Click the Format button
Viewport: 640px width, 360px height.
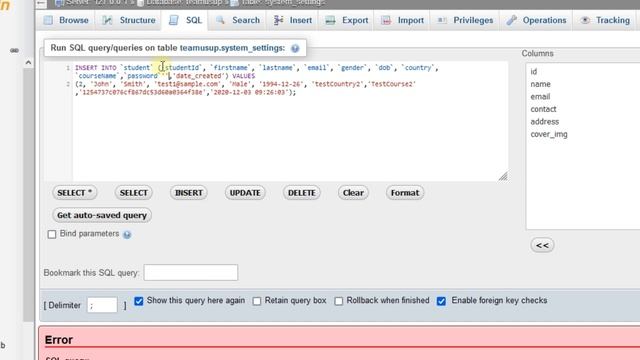point(405,193)
